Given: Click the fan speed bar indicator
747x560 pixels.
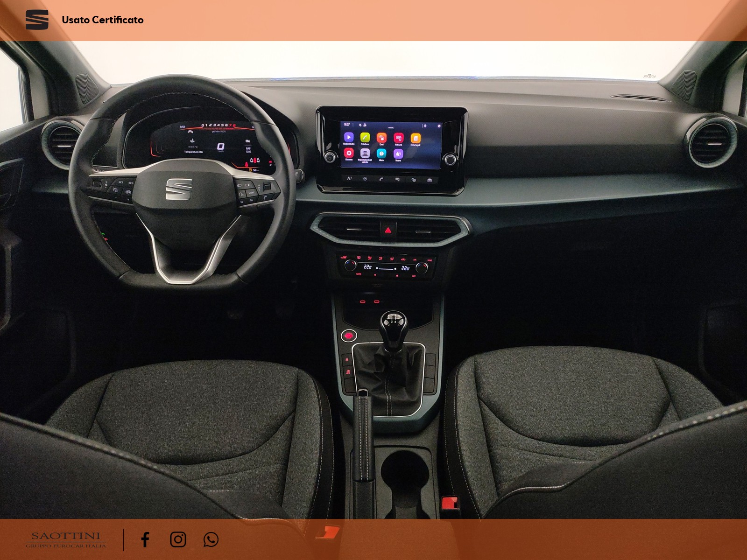Looking at the screenshot, I should 386,268.
